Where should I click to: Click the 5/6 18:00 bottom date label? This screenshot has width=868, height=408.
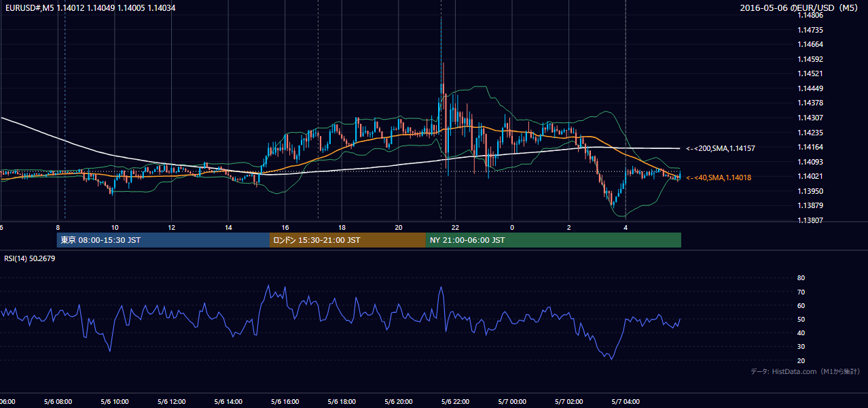pos(342,401)
